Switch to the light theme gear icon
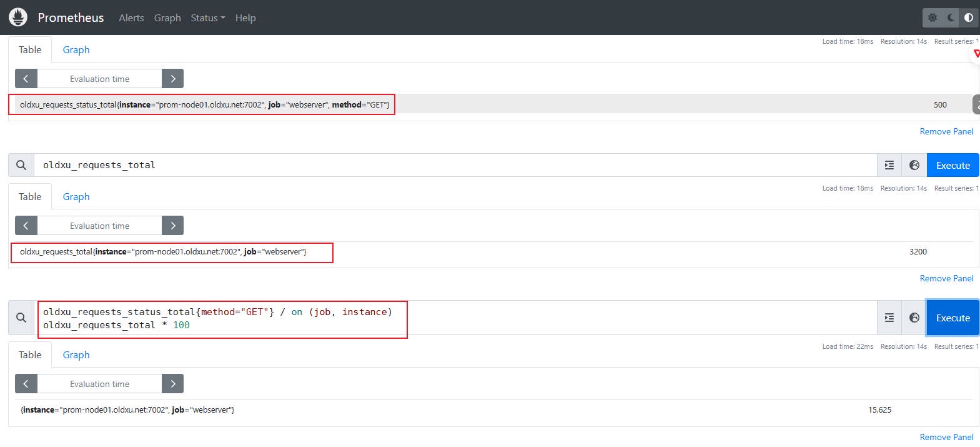Image resolution: width=980 pixels, height=447 pixels. [933, 18]
